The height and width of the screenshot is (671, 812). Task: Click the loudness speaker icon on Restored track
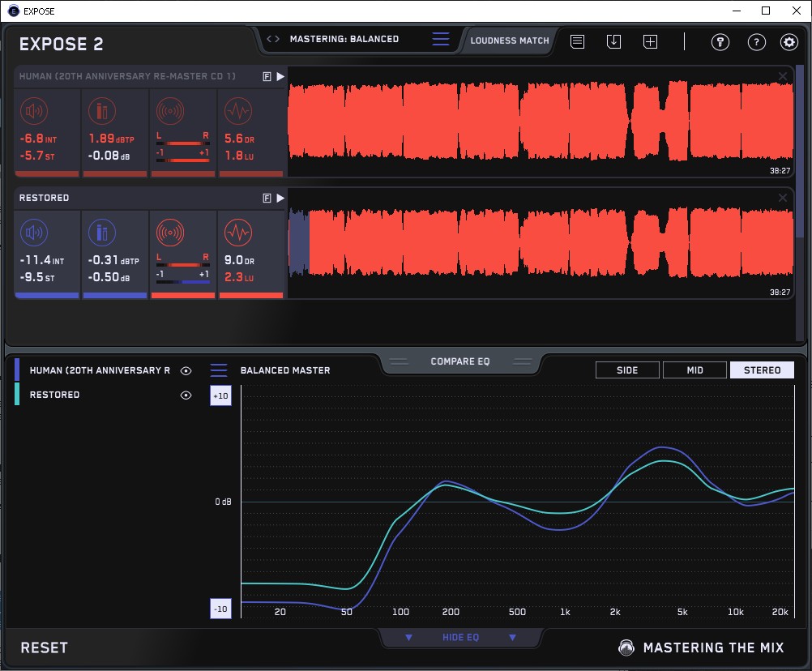34,233
